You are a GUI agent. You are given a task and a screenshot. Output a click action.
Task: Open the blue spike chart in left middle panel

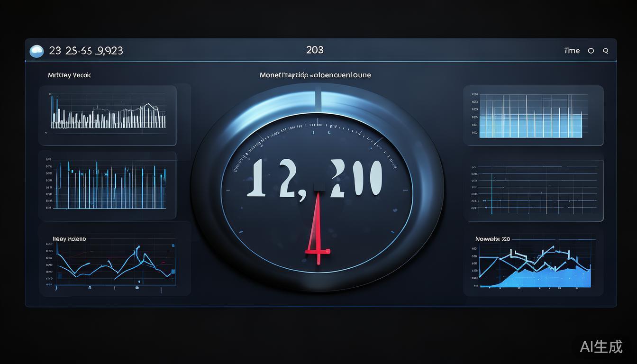point(109,186)
